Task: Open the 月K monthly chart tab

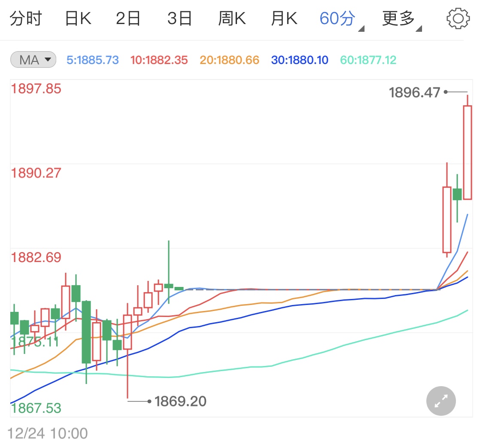Action: coord(284,18)
